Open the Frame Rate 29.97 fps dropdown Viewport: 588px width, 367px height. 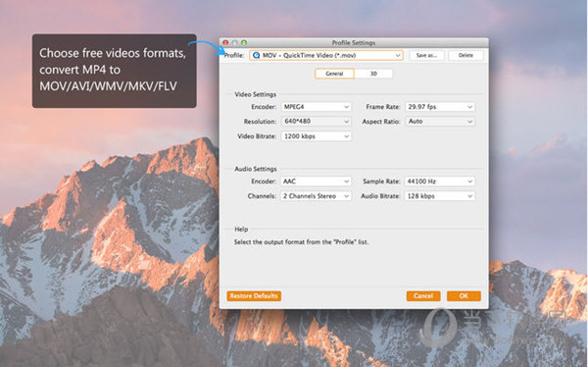tap(440, 107)
